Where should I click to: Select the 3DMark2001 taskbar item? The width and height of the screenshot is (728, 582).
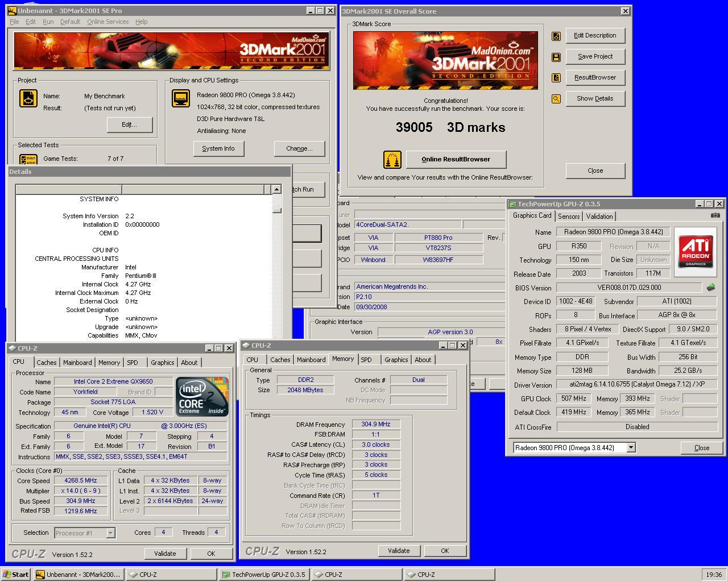point(78,575)
